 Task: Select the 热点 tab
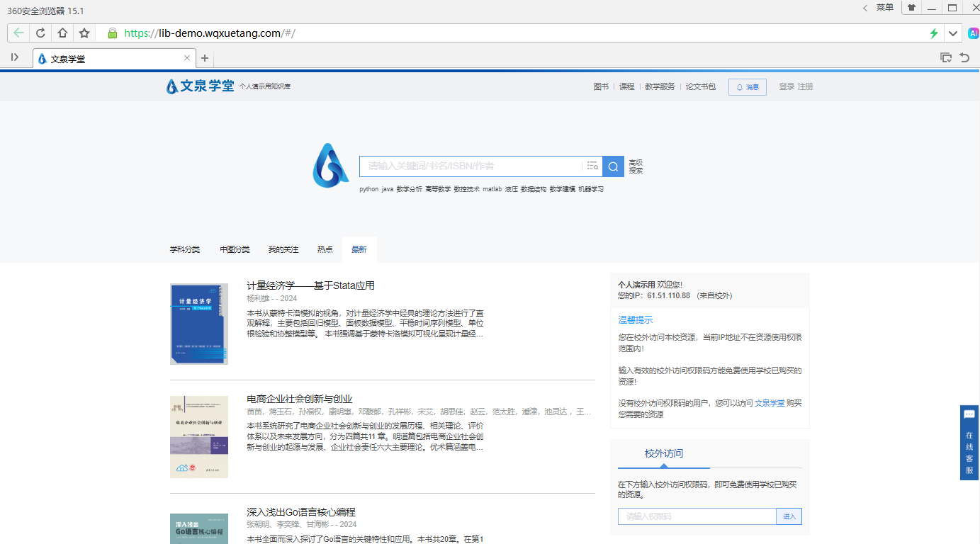(325, 250)
